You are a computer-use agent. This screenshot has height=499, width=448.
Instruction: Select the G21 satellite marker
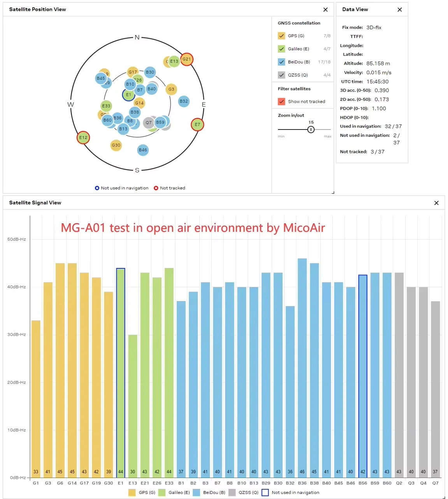[x=187, y=60]
